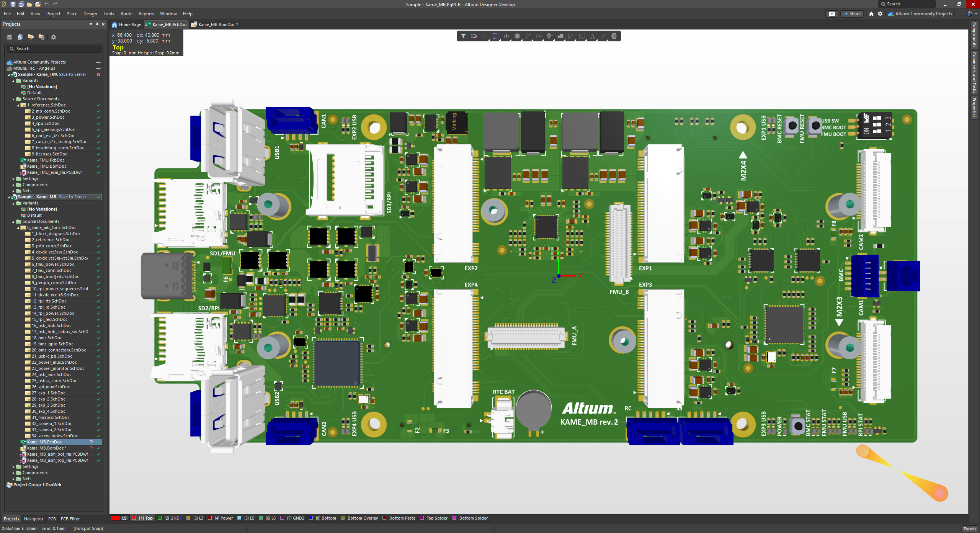Toggle pin for the Projects panel

click(97, 24)
